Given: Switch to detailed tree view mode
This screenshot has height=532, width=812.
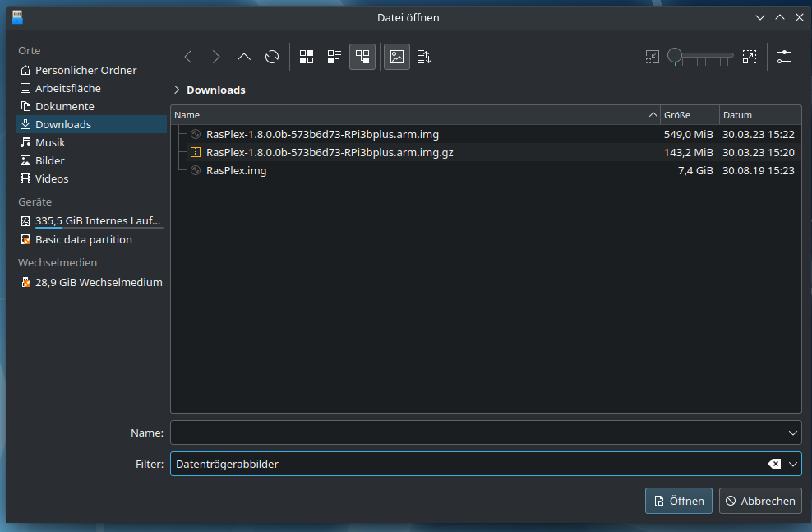Looking at the screenshot, I should click(x=362, y=57).
